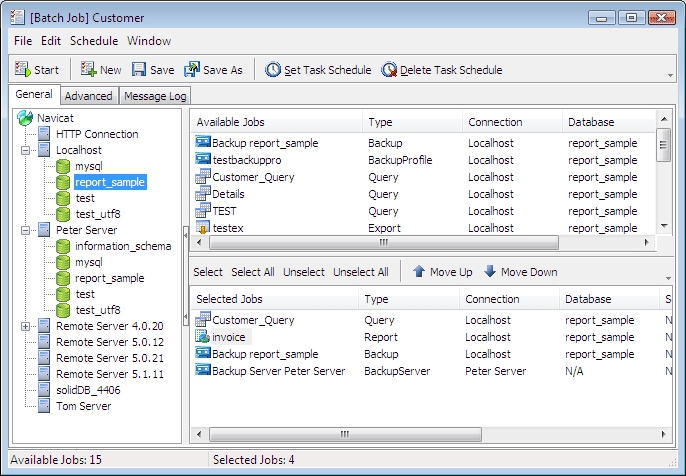Click query icon of TEST job

click(x=203, y=210)
